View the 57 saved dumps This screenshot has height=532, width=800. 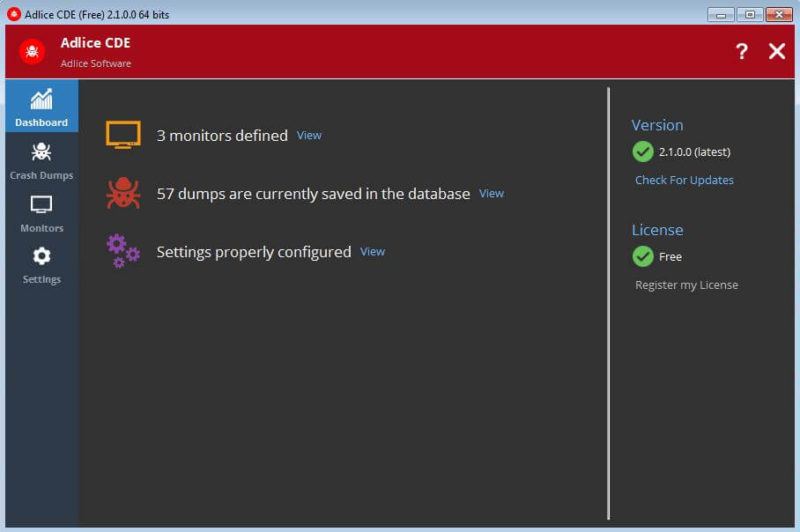pos(492,194)
